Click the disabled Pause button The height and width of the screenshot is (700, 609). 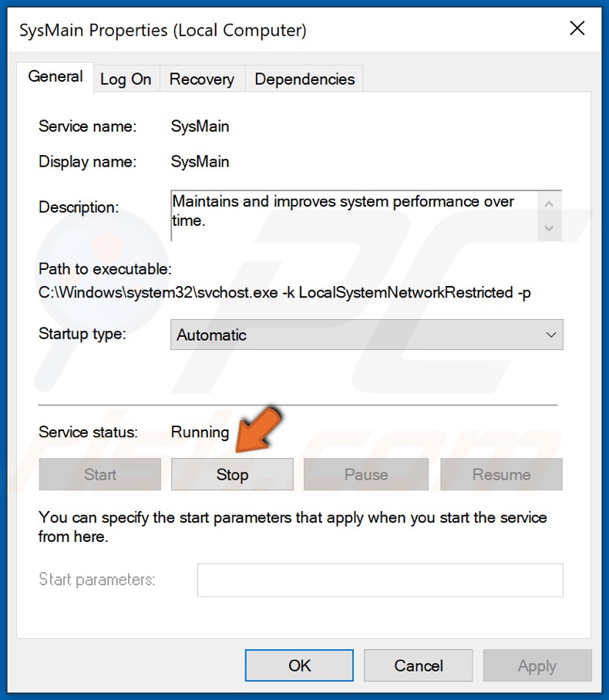click(365, 474)
